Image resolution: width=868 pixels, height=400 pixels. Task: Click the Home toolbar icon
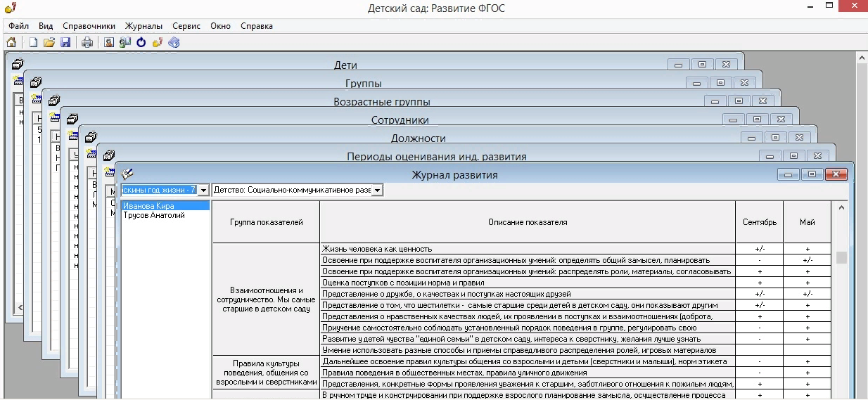click(11, 42)
